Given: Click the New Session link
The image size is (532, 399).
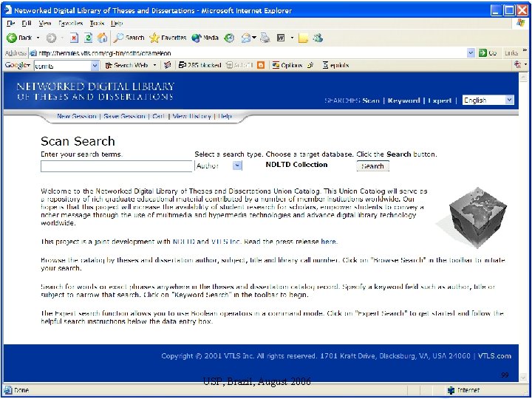Looking at the screenshot, I should 77,116.
